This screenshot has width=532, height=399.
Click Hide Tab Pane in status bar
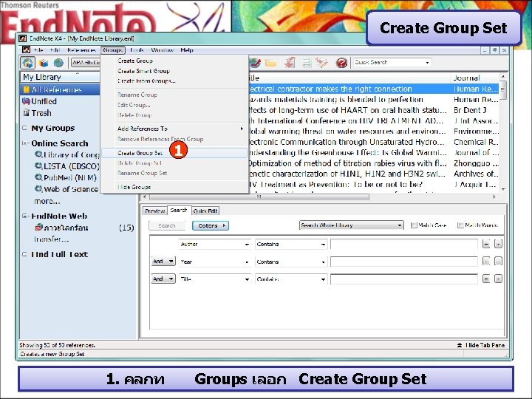(x=481, y=345)
